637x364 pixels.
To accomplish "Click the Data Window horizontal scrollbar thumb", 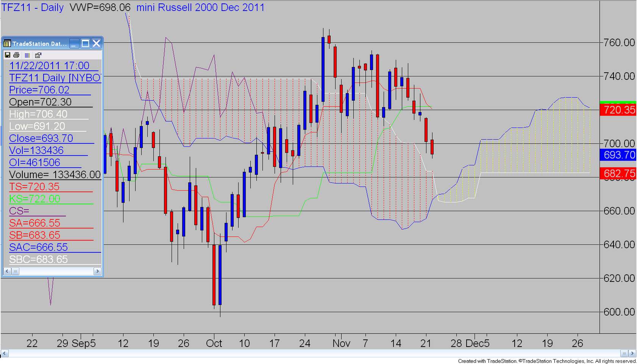I will tap(15, 271).
